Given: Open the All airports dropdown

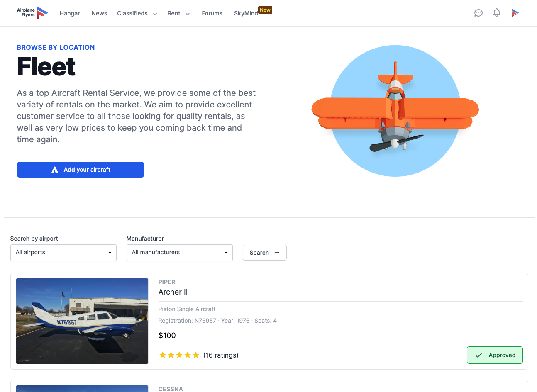Looking at the screenshot, I should click(63, 253).
